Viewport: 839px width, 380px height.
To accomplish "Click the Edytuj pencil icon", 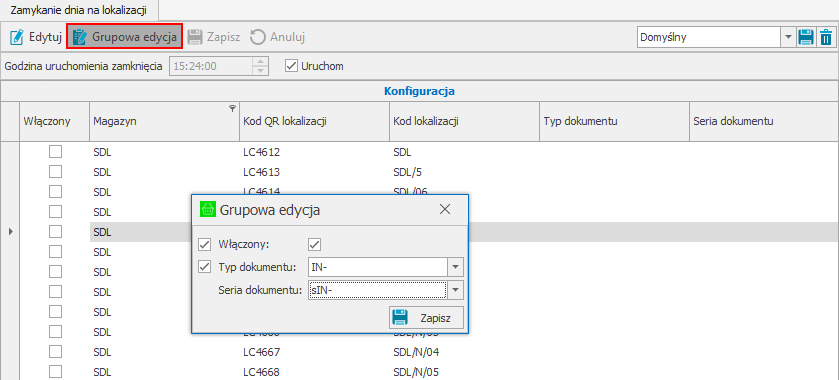I will pyautogui.click(x=17, y=37).
